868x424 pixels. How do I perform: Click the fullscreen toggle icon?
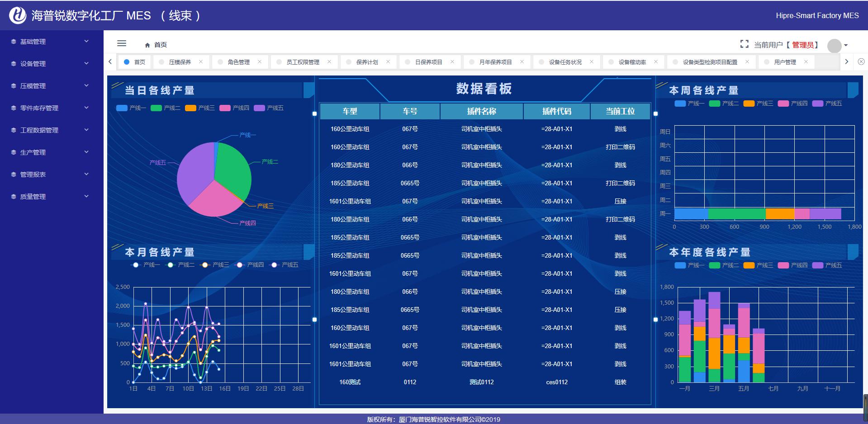(x=744, y=44)
